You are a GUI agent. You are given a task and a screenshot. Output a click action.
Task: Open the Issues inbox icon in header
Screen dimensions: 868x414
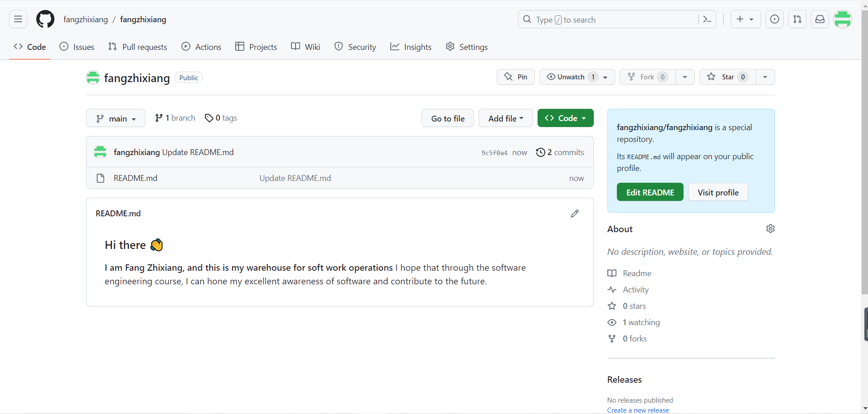tap(775, 19)
